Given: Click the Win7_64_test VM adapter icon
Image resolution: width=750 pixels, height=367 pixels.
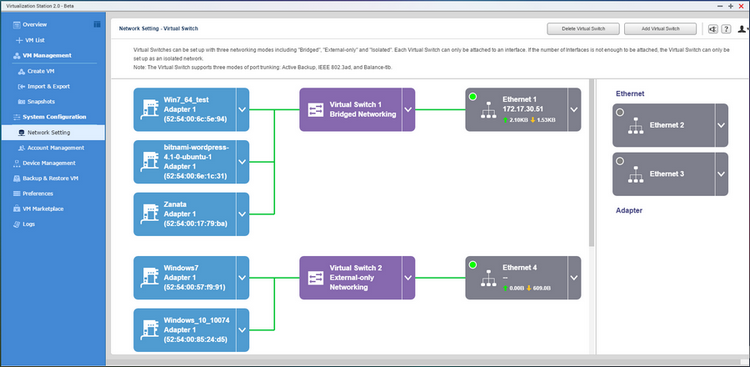Looking at the screenshot, I should pos(149,110).
